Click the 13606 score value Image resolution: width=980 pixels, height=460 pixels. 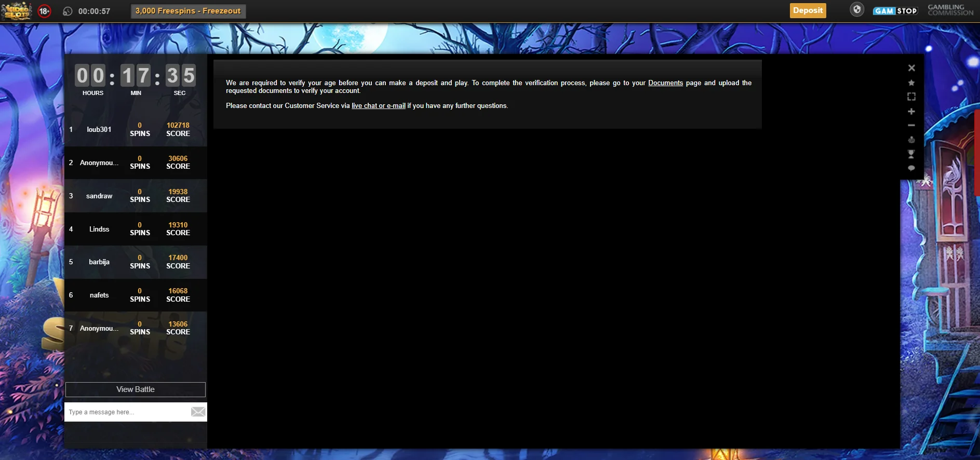(178, 324)
